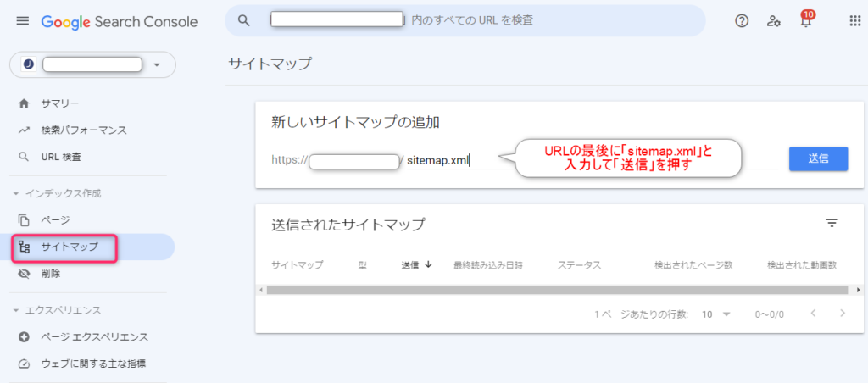Click the sitemap tree icon in sidebar
The height and width of the screenshot is (383, 868).
pos(24,247)
